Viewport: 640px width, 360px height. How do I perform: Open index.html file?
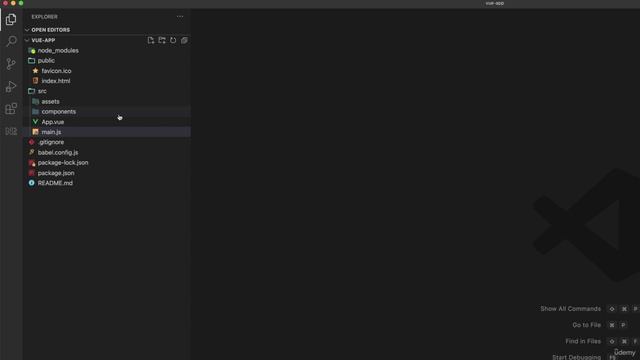107,81
